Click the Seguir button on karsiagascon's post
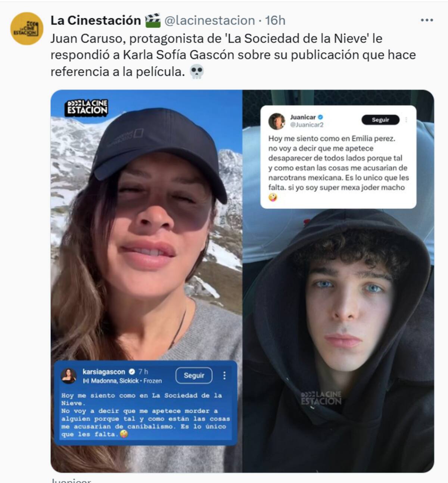 click(194, 376)
